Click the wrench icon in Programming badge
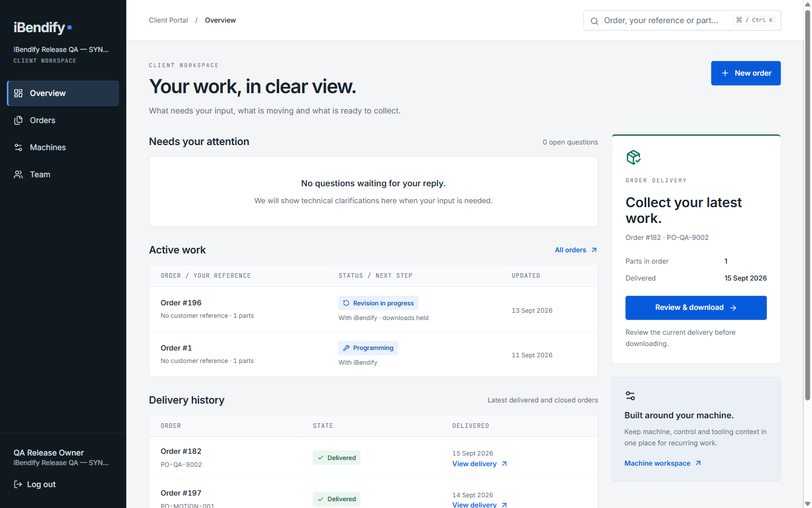 click(x=346, y=348)
